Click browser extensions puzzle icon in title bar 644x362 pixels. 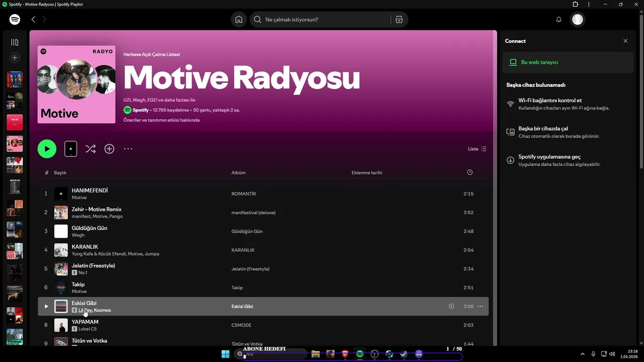(576, 4)
